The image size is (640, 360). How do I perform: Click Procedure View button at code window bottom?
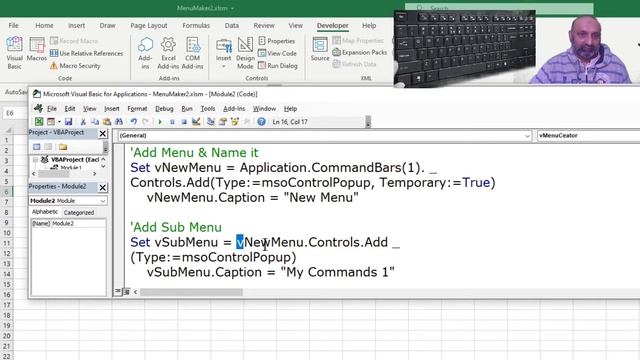(118, 291)
